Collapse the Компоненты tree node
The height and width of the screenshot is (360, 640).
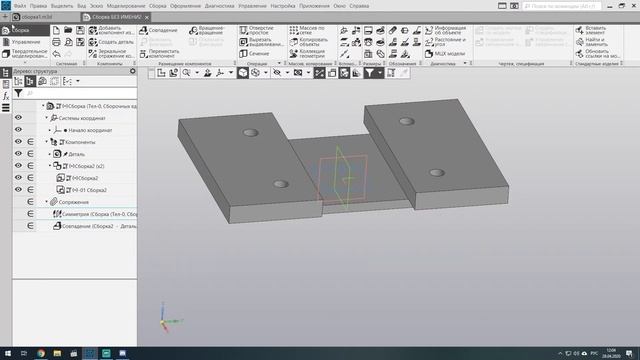pyautogui.click(x=47, y=142)
